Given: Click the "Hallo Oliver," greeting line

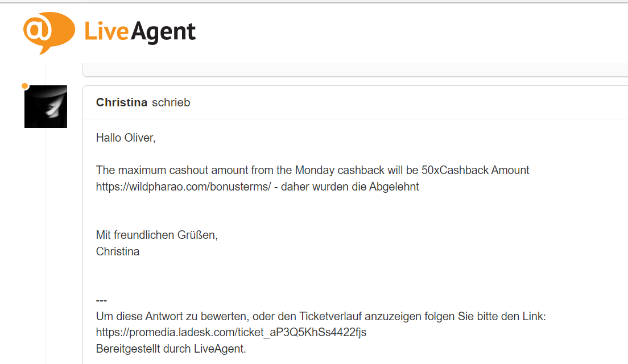Looking at the screenshot, I should pos(125,138).
